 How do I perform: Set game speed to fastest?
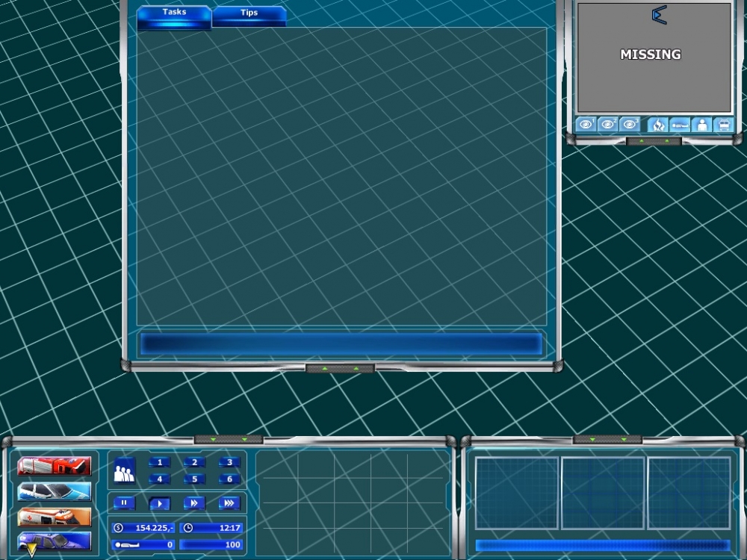[229, 503]
